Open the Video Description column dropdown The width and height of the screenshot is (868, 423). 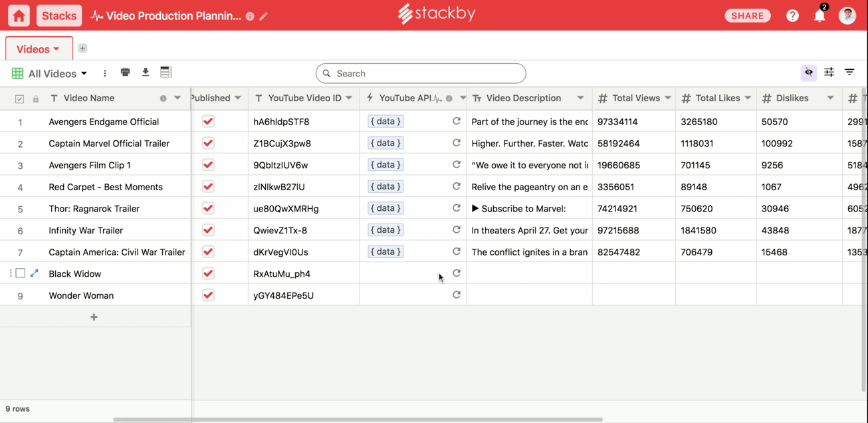[580, 98]
